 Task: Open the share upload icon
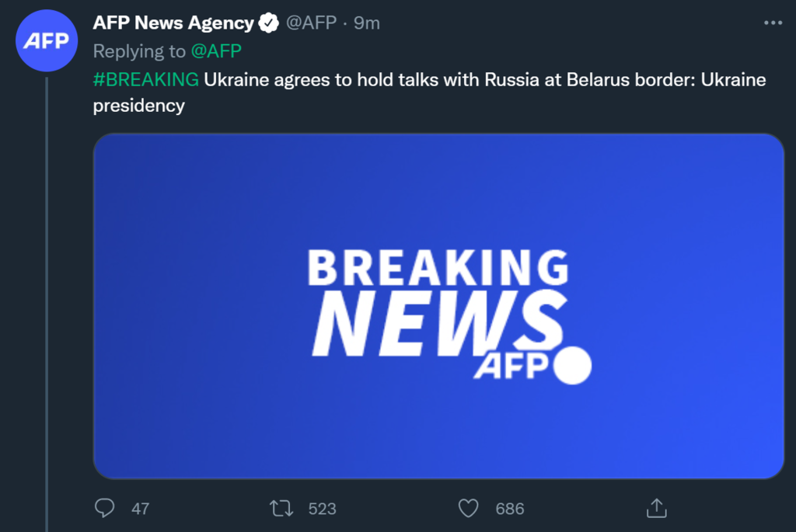[x=656, y=508]
